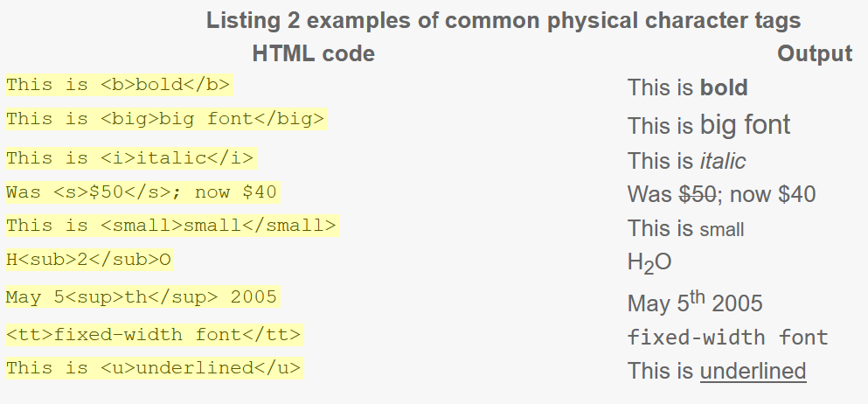Click the listing title about physical character tags
Viewport: 868px width, 404px height.
(503, 20)
